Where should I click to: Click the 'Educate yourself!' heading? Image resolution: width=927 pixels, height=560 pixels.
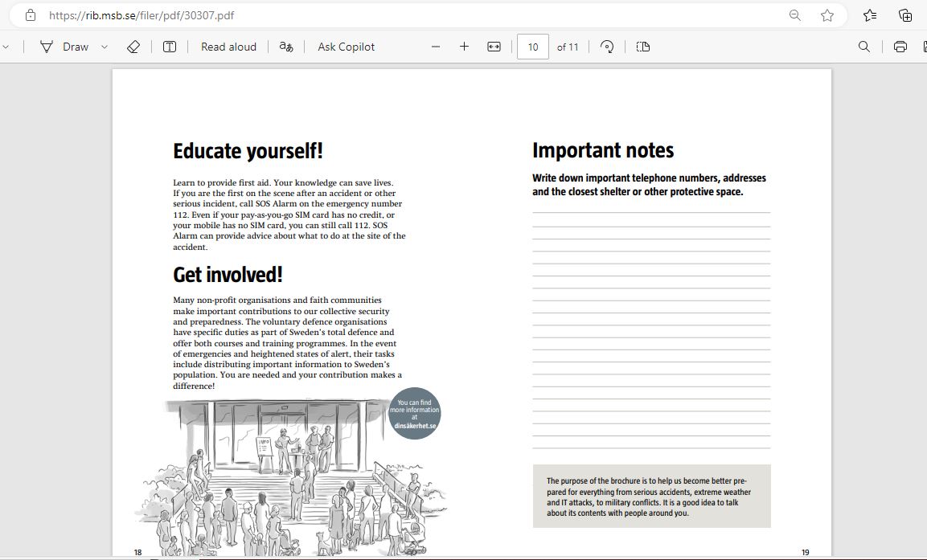click(x=248, y=151)
